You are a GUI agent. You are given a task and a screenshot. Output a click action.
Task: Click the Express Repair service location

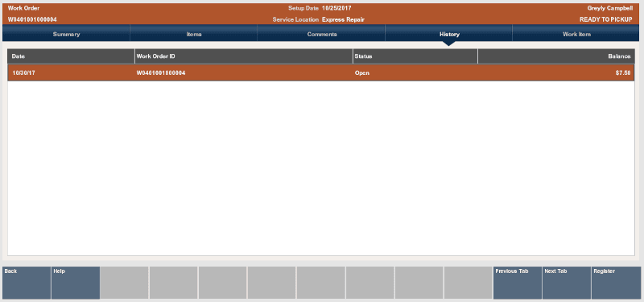(343, 19)
